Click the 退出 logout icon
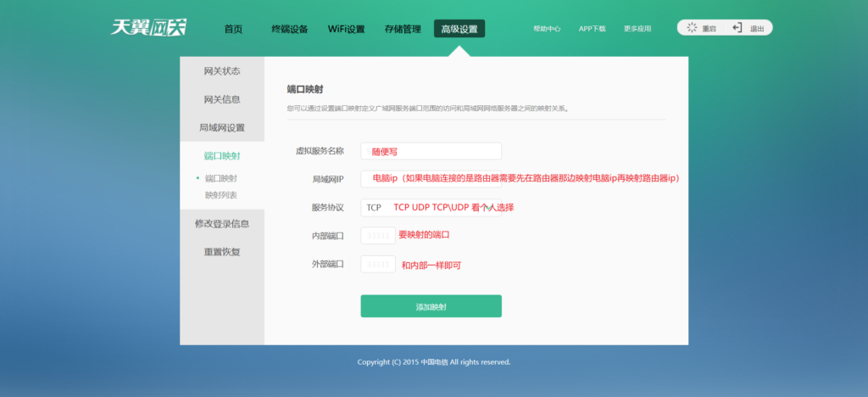This screenshot has width=868, height=397. 737,28
